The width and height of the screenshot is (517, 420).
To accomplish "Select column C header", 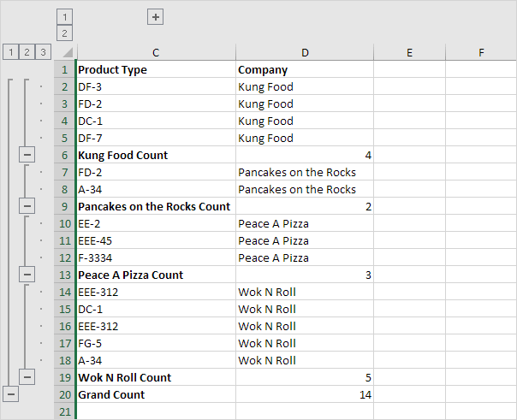I will [x=155, y=53].
